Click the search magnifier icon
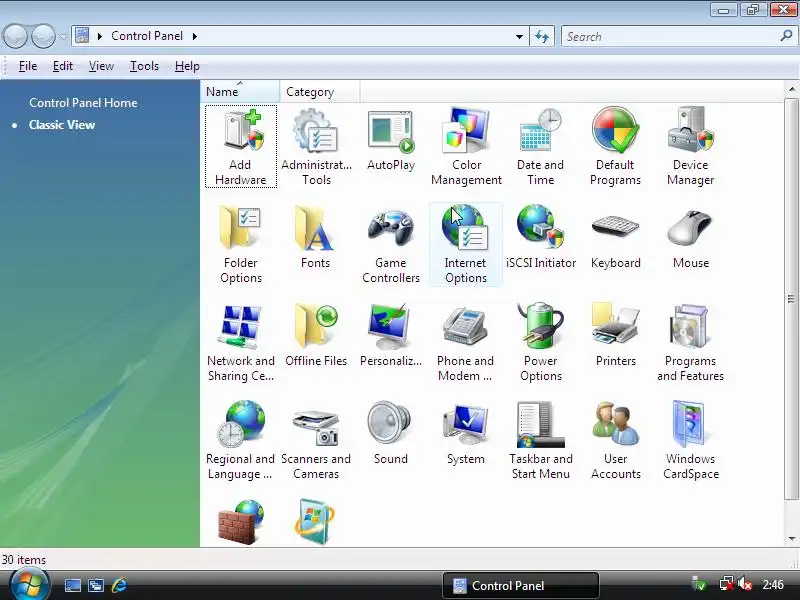This screenshot has height=600, width=800. [x=786, y=36]
